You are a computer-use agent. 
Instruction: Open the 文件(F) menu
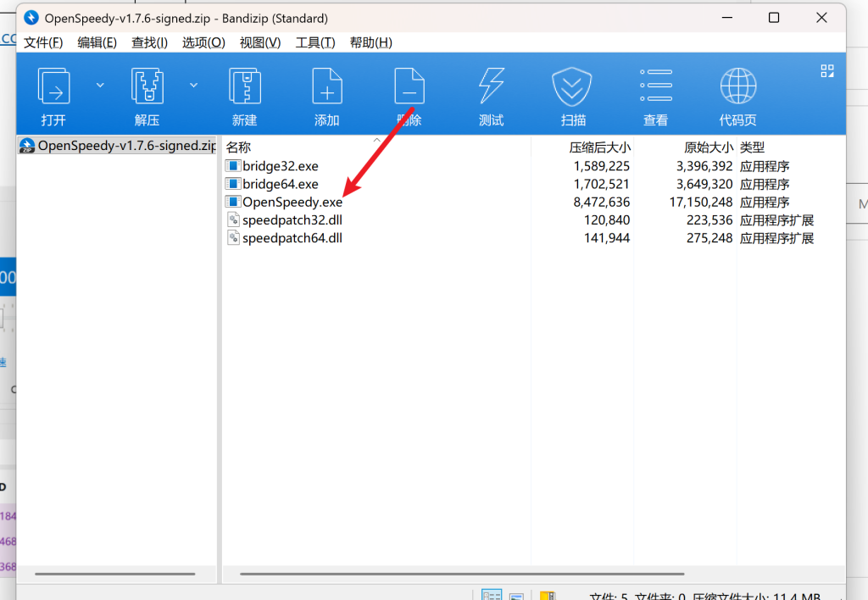[x=43, y=42]
